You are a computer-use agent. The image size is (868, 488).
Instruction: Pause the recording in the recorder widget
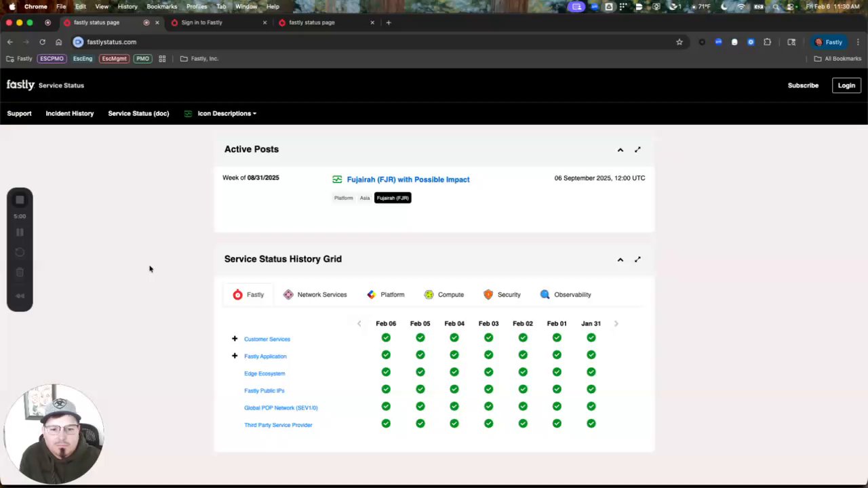[x=20, y=232]
